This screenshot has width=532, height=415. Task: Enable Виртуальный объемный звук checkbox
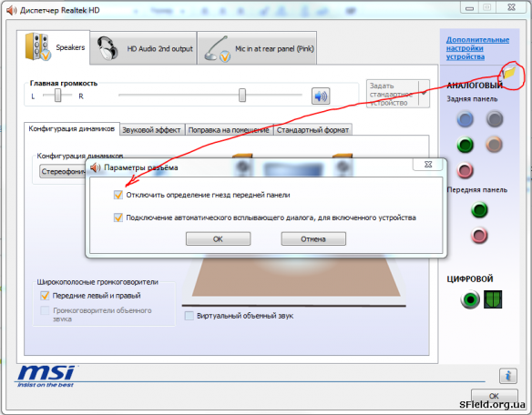[x=189, y=316]
